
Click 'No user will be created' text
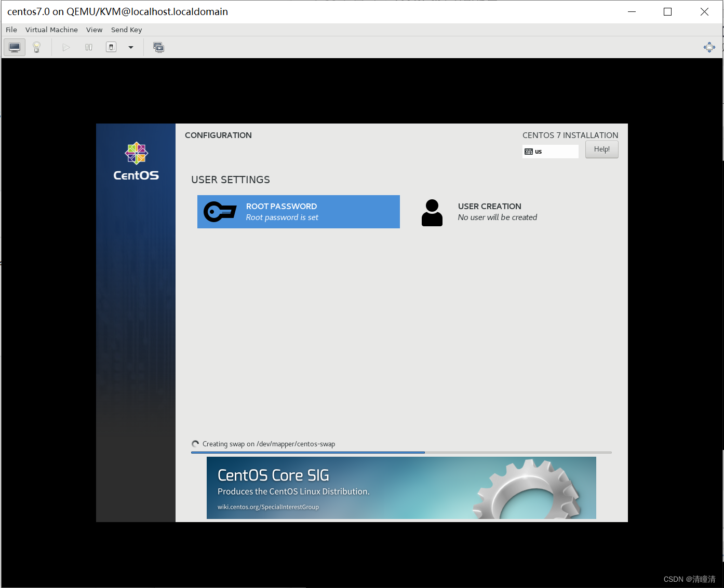(x=498, y=217)
